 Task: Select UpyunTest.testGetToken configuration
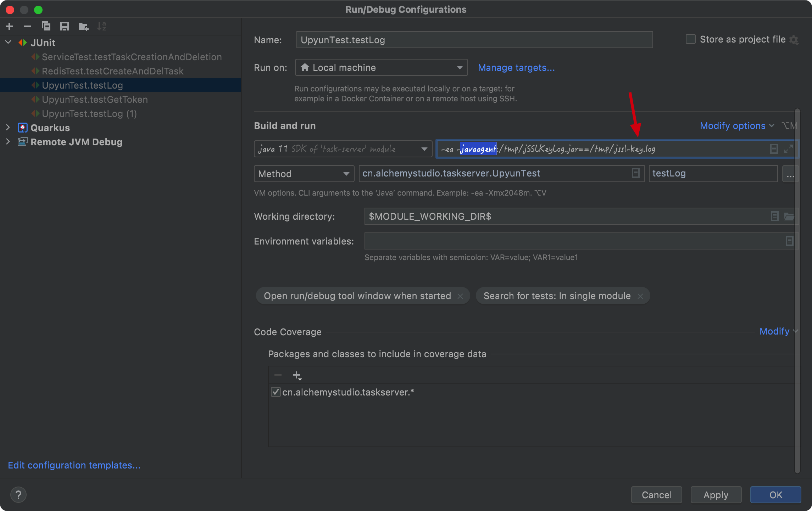tap(95, 100)
